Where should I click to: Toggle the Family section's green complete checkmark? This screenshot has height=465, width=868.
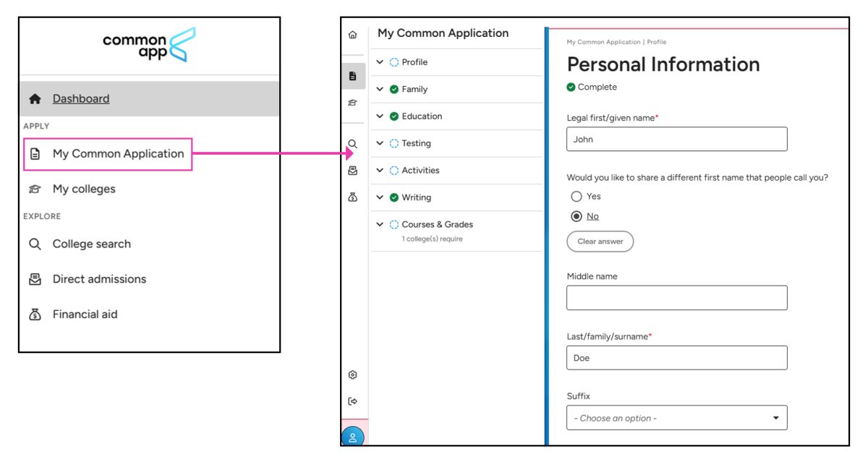point(393,89)
